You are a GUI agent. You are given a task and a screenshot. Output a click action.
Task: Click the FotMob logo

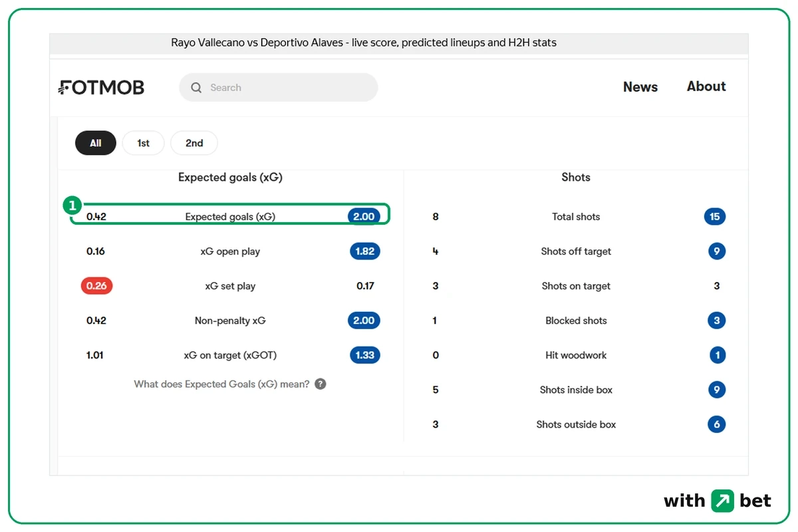101,87
